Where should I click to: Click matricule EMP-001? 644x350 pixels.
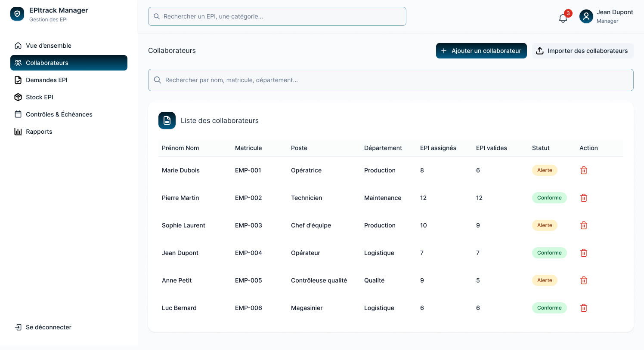coord(248,170)
